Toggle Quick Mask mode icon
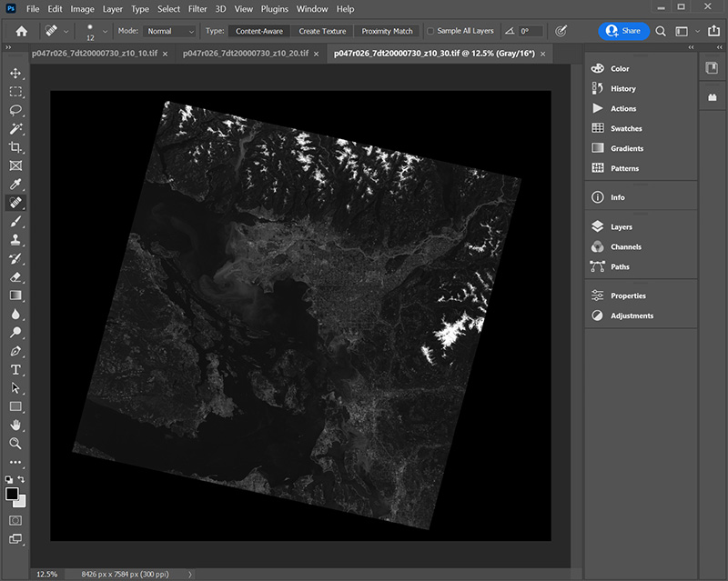 [x=15, y=520]
